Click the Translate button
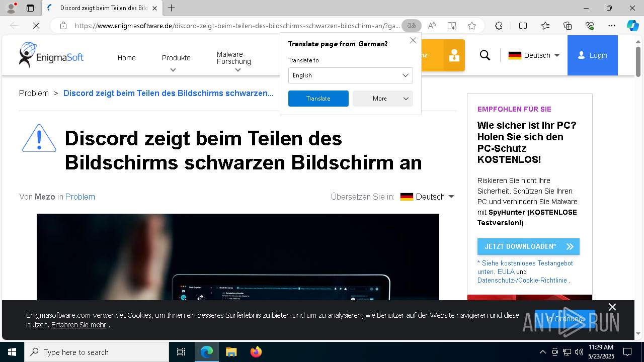 click(318, 99)
